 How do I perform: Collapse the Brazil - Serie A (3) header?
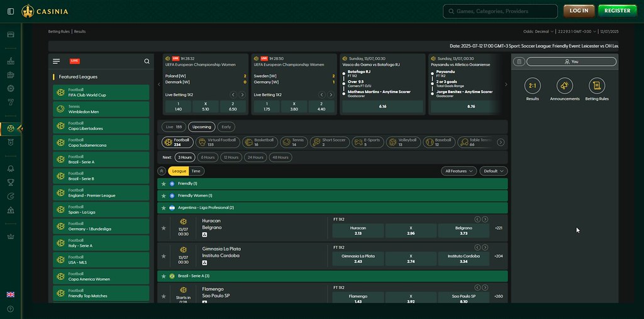coord(332,276)
